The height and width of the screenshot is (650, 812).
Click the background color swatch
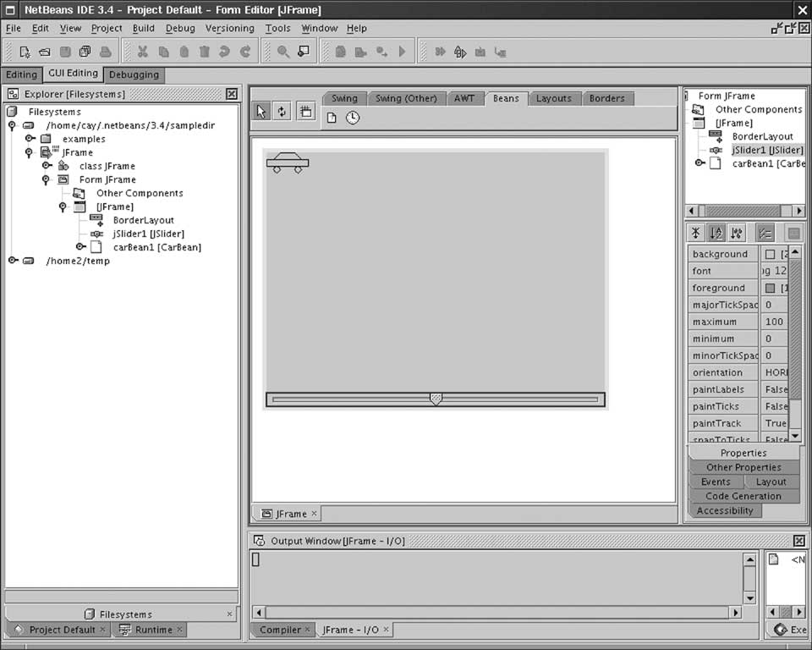click(x=770, y=254)
